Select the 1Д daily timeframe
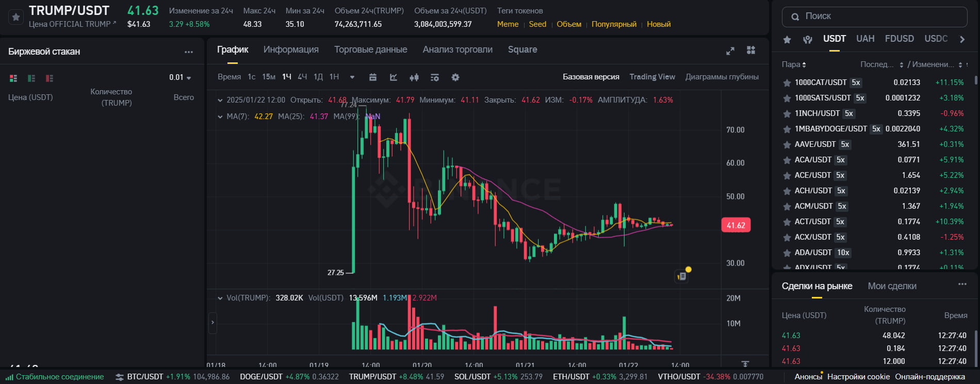 318,77
